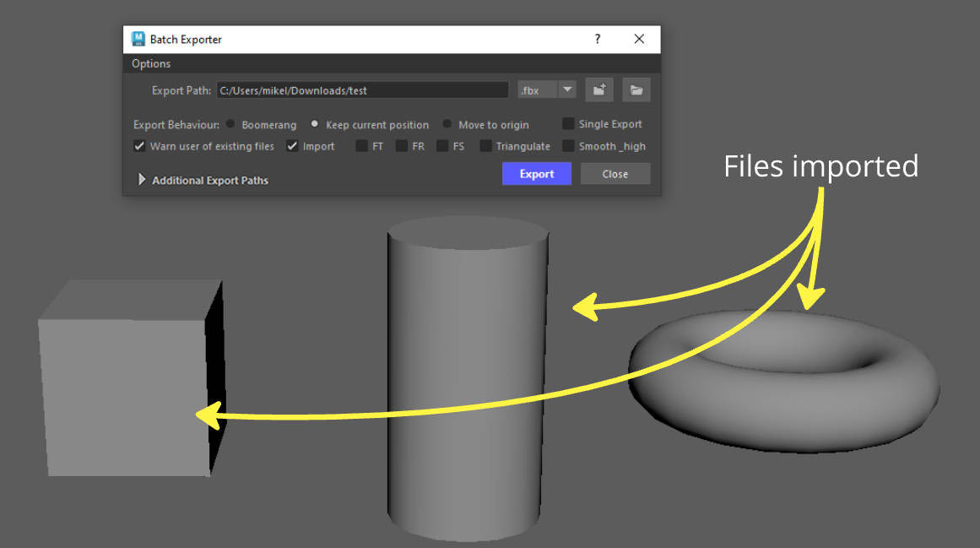Viewport: 980px width, 548px height.
Task: Uncheck Warn user of existing files
Action: (139, 145)
